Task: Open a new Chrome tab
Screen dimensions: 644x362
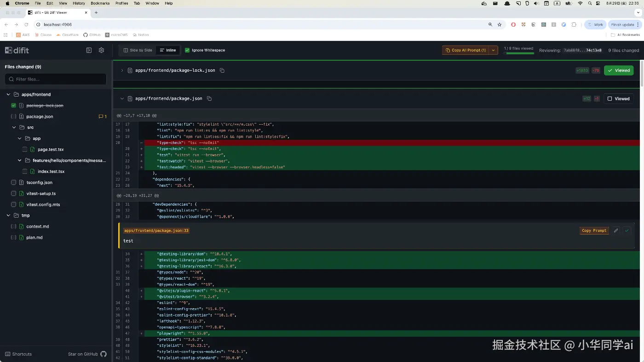Action: tap(96, 12)
